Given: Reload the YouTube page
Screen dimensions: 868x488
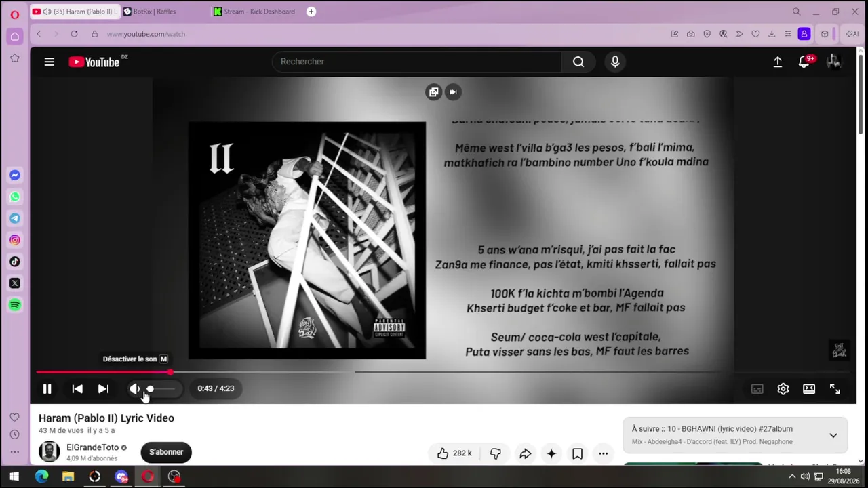Looking at the screenshot, I should pyautogui.click(x=74, y=34).
